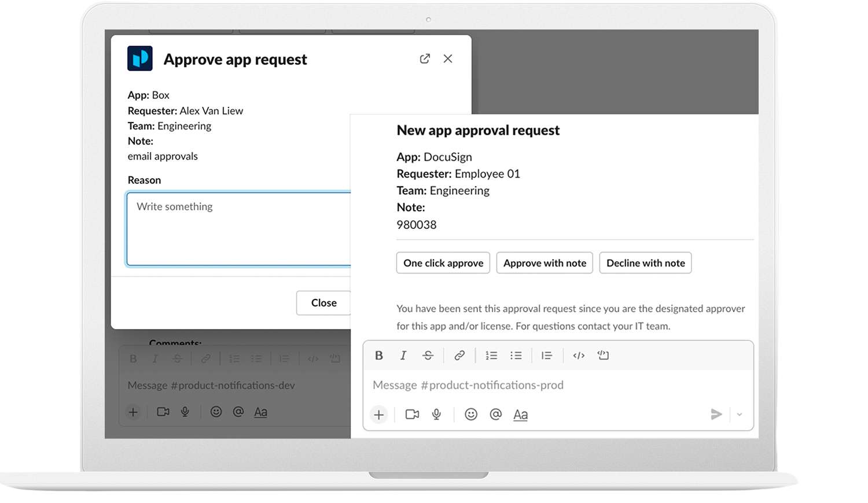Image resolution: width=868 pixels, height=503 pixels.
Task: Apply bulleted list in product-notifications-prod composer
Action: coord(516,356)
